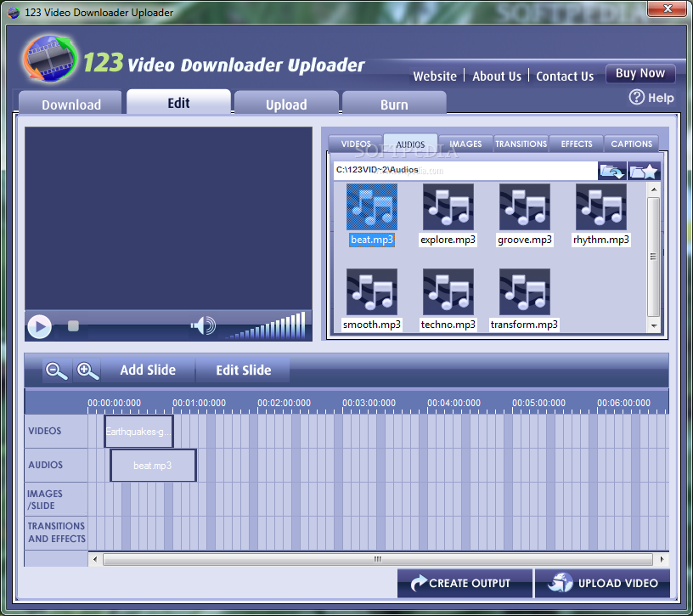The height and width of the screenshot is (616, 693).
Task: Open the Burn tab
Action: point(394,103)
